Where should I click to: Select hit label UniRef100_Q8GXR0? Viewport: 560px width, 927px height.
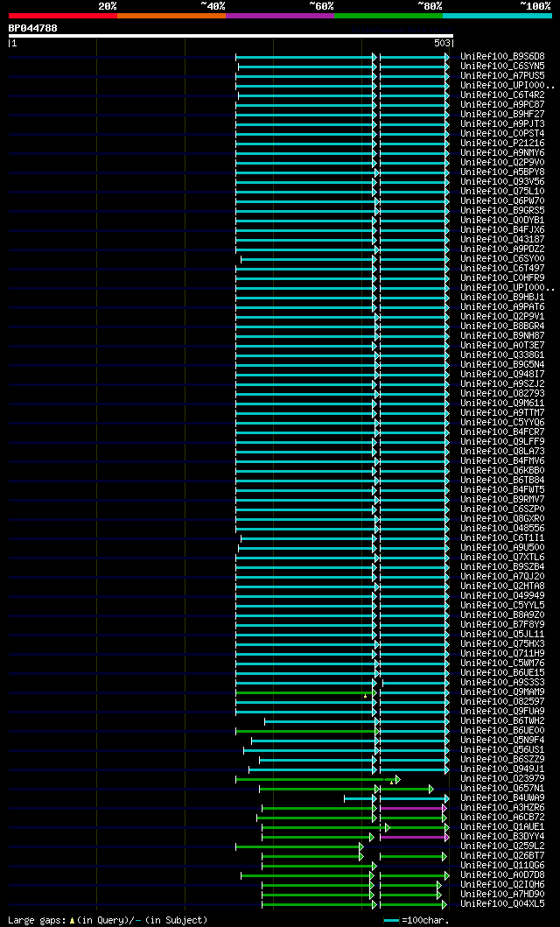503,518
